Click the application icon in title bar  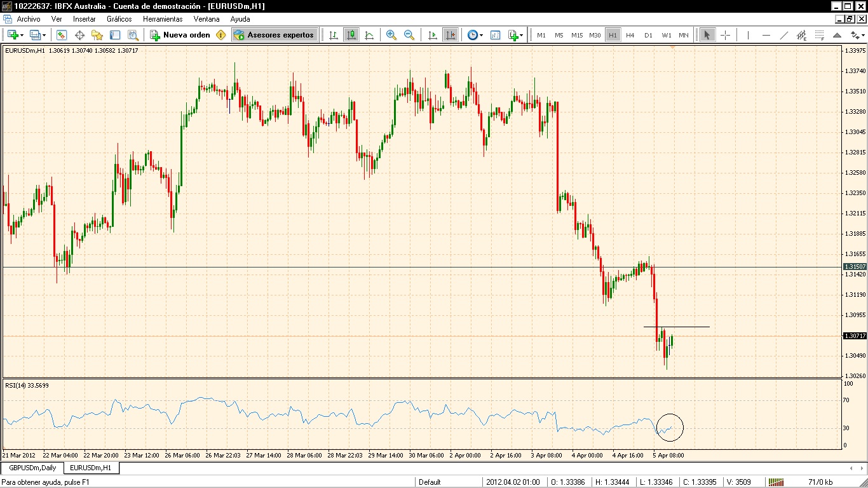point(7,6)
